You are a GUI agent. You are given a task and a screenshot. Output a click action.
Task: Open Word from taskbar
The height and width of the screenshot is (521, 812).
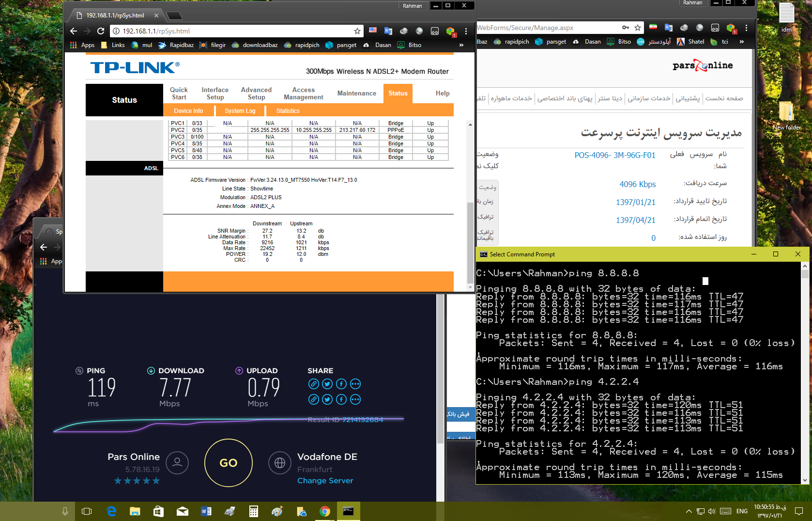[206, 511]
